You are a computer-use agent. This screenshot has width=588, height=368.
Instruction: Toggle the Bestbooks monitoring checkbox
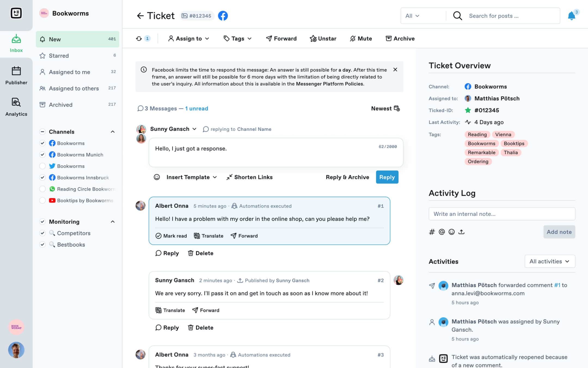(x=42, y=245)
